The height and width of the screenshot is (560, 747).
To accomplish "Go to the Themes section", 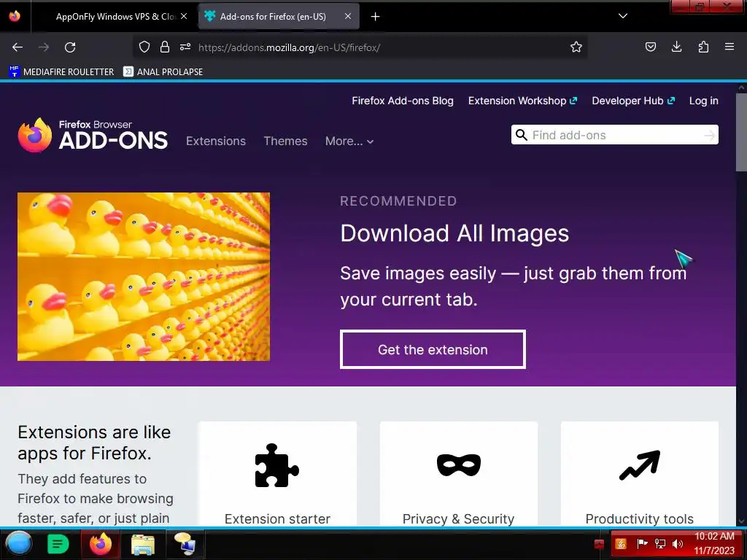I will [285, 141].
